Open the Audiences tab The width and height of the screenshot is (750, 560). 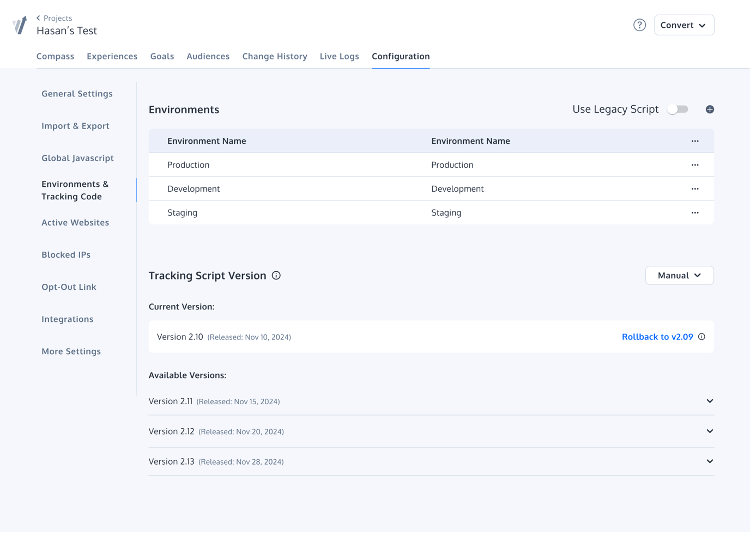pos(208,56)
